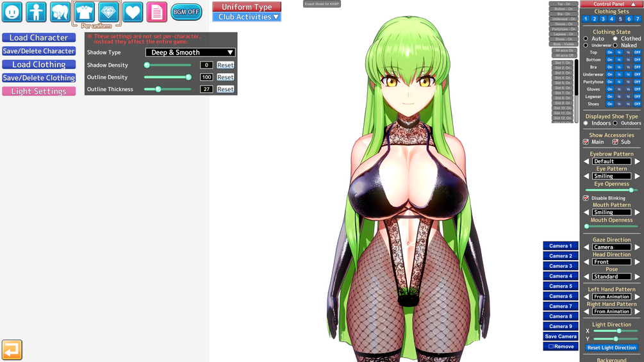Viewport: 644px width, 362px height.
Task: Switch to Camera 1
Action: [x=561, y=246]
